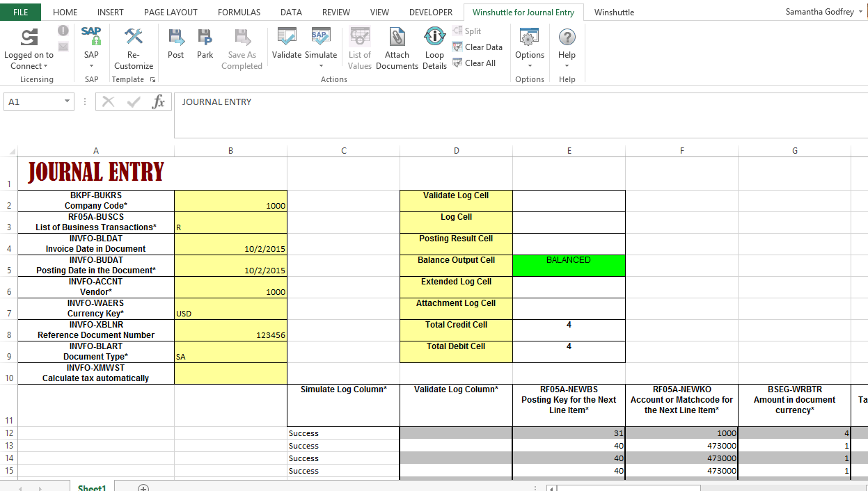
Task: Click the SAP logon icon
Action: [91, 36]
